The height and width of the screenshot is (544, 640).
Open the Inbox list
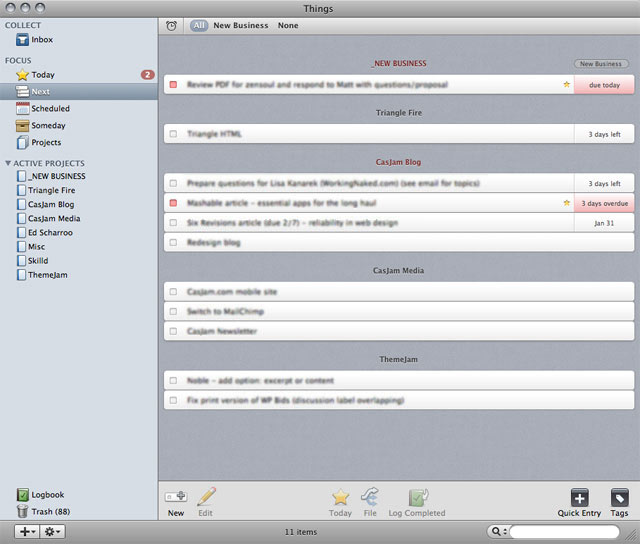[34, 40]
